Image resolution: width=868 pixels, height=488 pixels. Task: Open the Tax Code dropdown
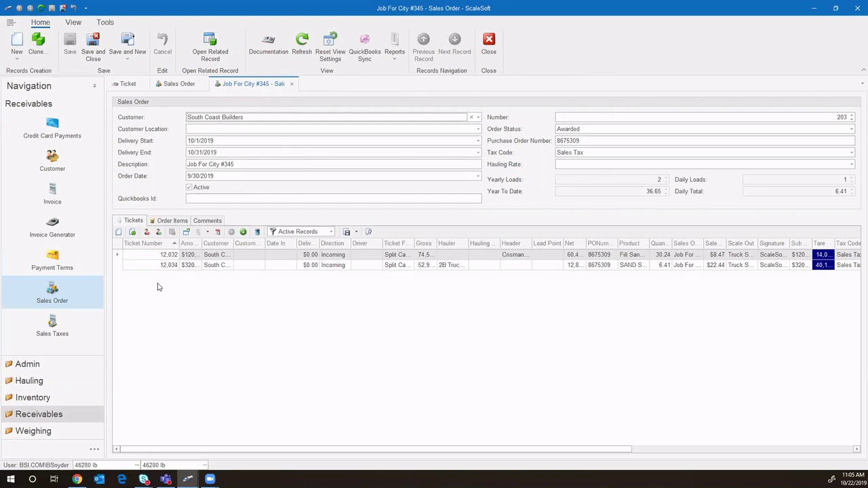(851, 152)
